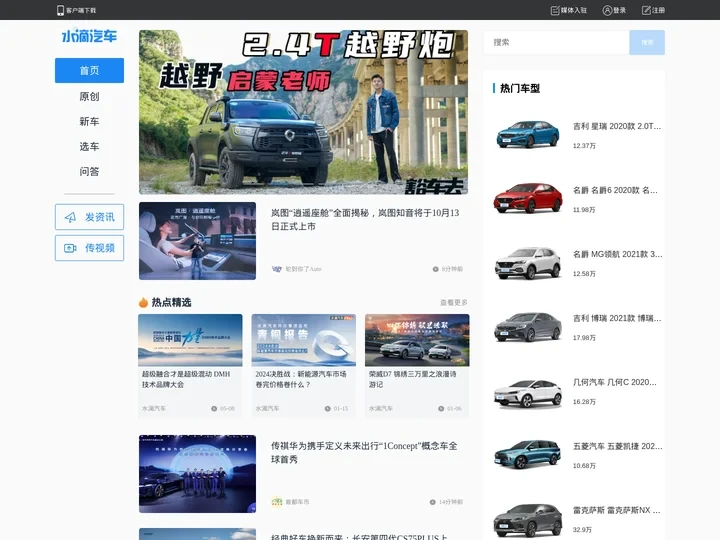
Task: Open 名爵 MG领航 2021款 model link
Action: coord(618,254)
